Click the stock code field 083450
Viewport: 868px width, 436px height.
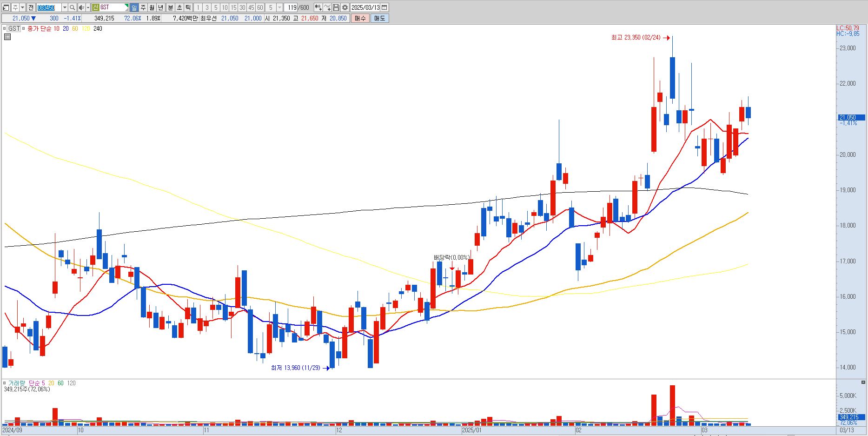click(x=48, y=7)
